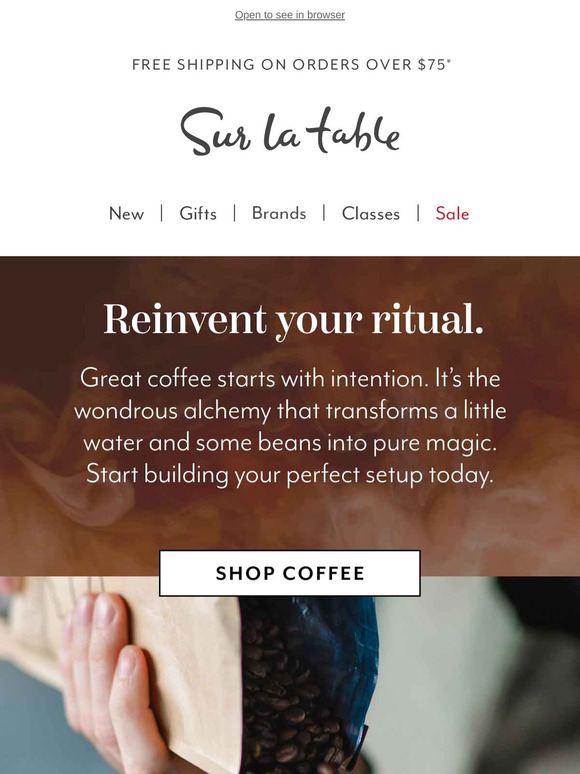Open the New navigation link
Viewport: 580px width, 774px height.
[x=126, y=213]
